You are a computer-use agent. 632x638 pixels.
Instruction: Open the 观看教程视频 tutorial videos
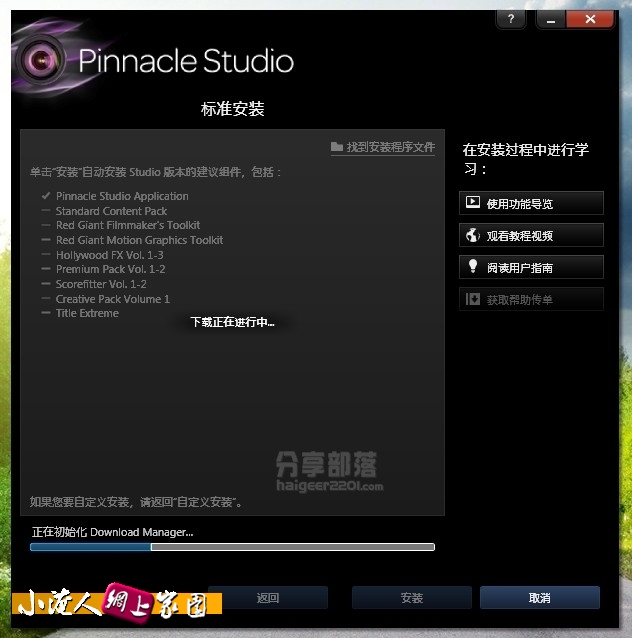click(531, 235)
